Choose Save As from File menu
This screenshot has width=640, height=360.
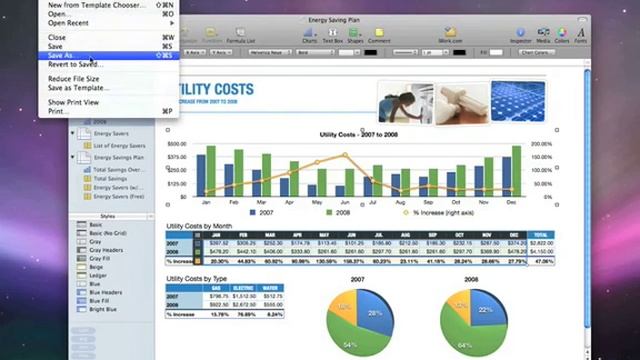click(x=109, y=55)
